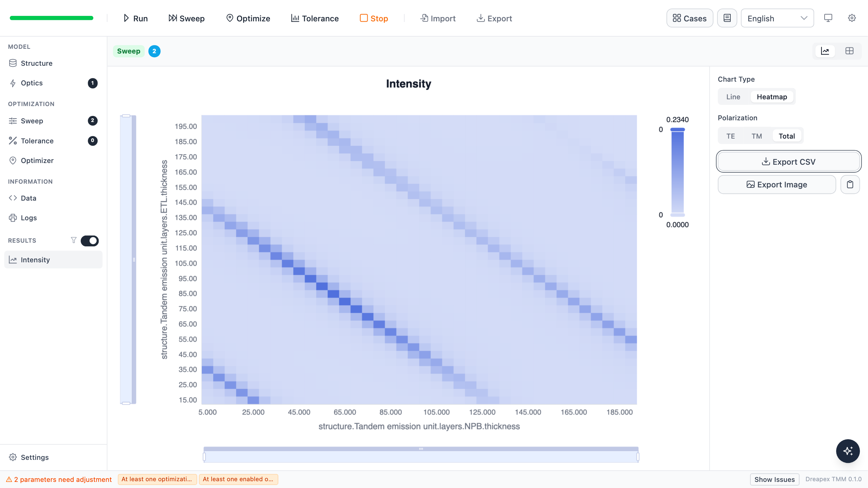868x488 pixels.
Task: Click the Run toolbar button
Action: (x=135, y=18)
